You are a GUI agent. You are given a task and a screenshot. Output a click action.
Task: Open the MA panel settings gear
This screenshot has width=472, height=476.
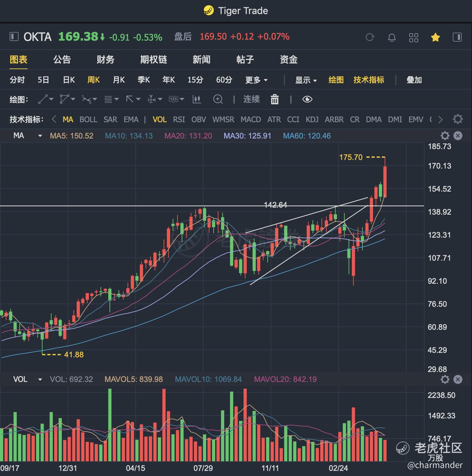point(445,136)
